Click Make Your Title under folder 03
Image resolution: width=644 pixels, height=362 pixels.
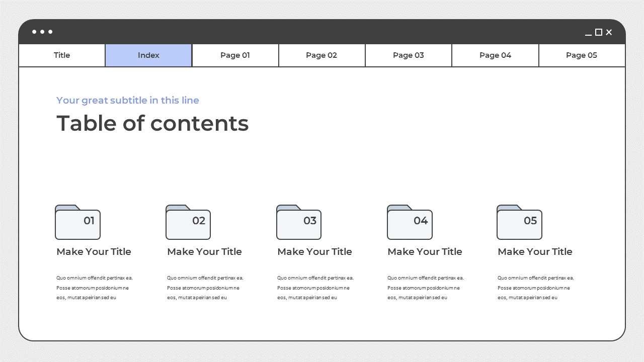(x=314, y=251)
